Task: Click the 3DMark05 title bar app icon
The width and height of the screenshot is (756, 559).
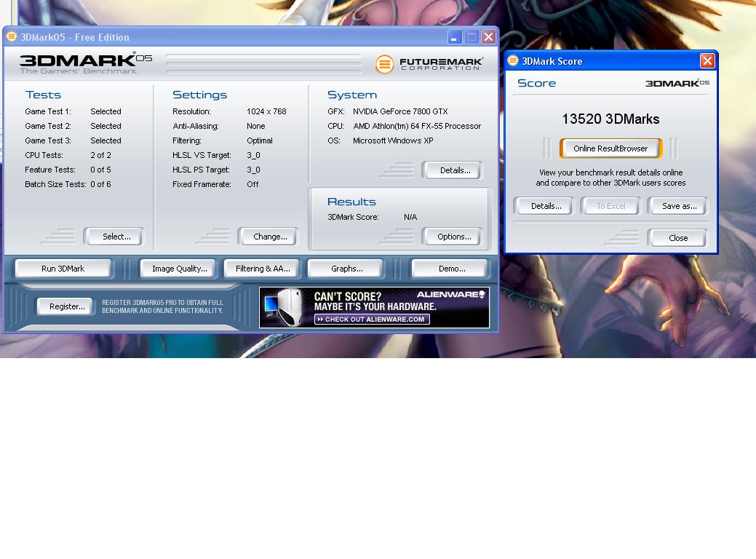Action: (11, 36)
